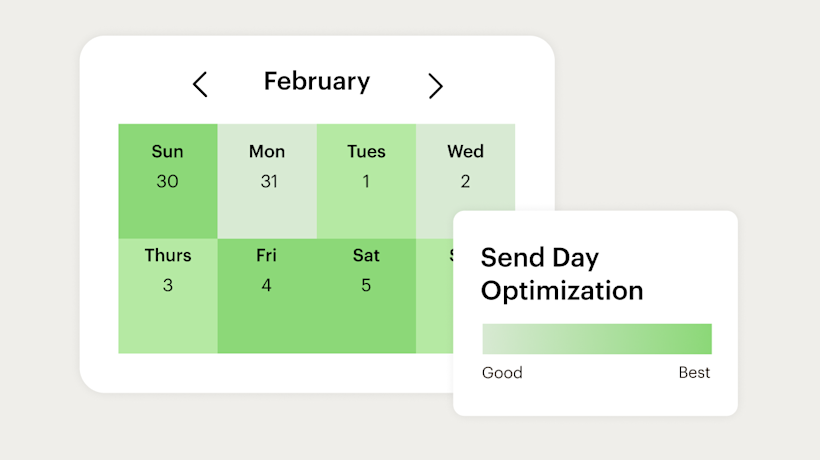The width and height of the screenshot is (820, 460).
Task: Click the 'Send Day' title line
Action: coord(540,257)
